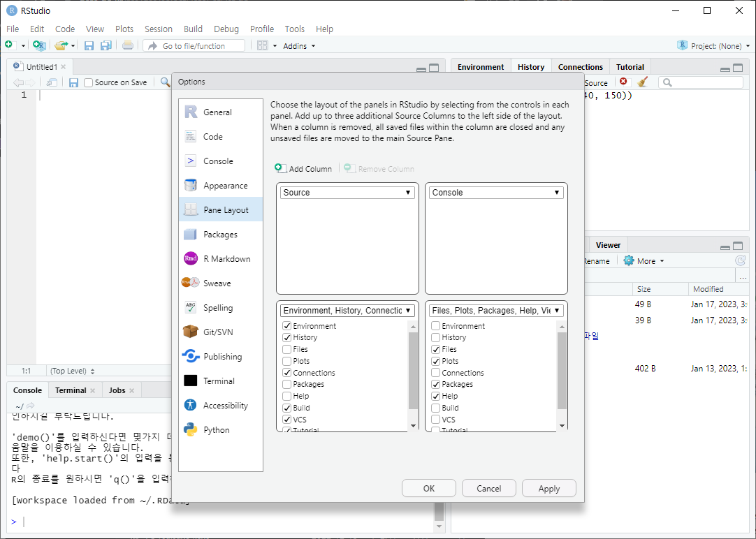This screenshot has width=756, height=539.
Task: Open the Session menu
Action: 158,29
